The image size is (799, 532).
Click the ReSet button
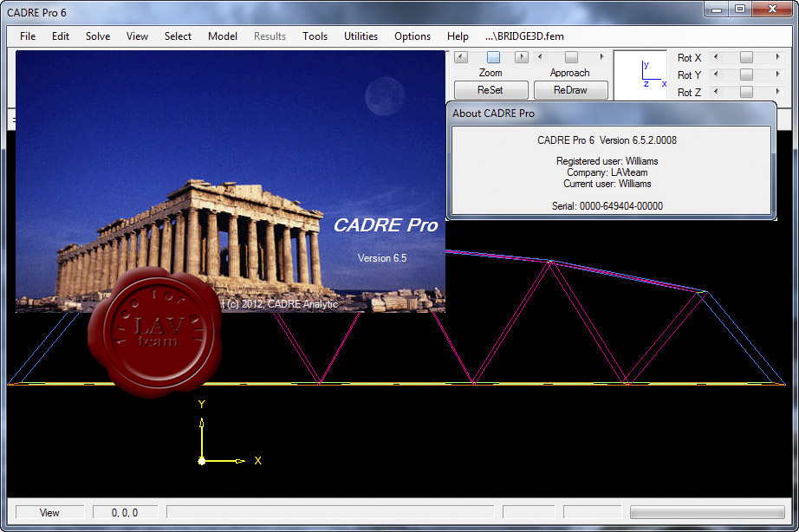tap(490, 90)
